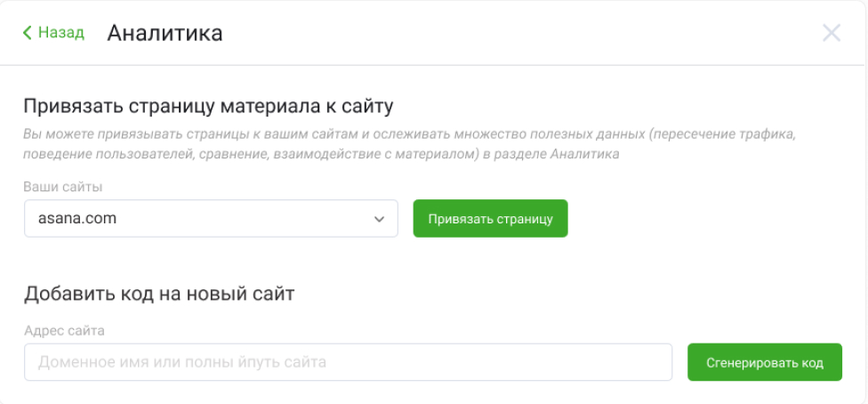Click the Добавить код на новый сайт heading
This screenshot has height=404, width=868.
(159, 294)
